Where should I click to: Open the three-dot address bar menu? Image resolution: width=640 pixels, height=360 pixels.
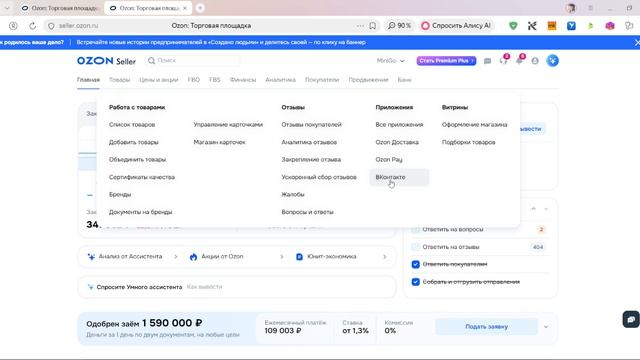point(360,26)
